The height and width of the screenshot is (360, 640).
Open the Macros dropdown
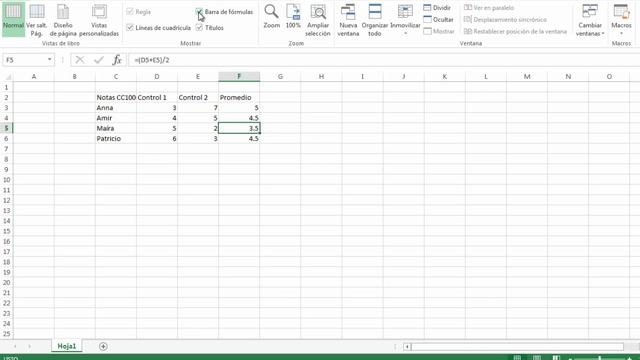point(621,20)
